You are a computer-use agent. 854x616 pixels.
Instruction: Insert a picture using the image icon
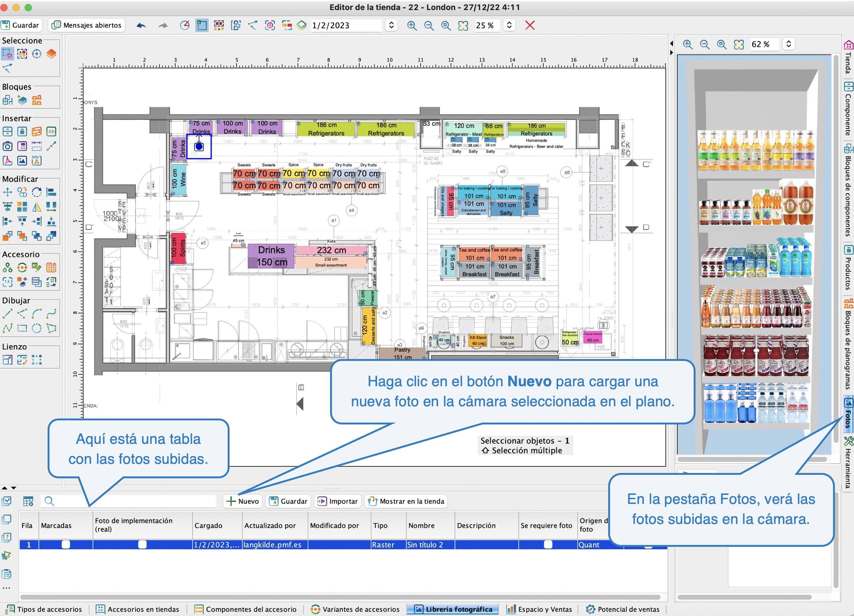coord(22,160)
